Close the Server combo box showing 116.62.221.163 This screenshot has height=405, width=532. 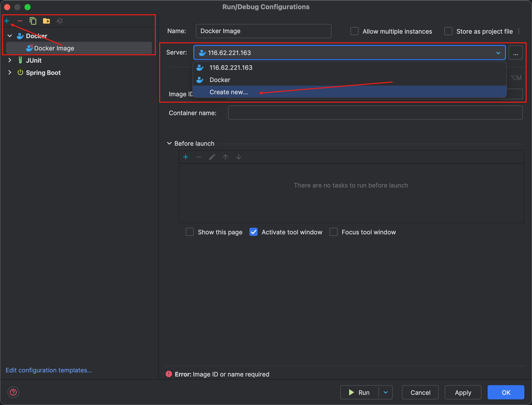tap(350, 53)
